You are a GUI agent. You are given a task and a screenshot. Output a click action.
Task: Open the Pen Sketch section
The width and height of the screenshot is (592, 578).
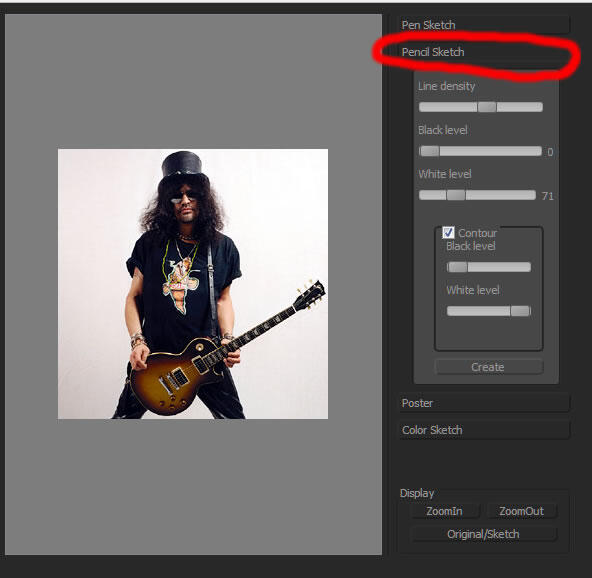tap(484, 25)
